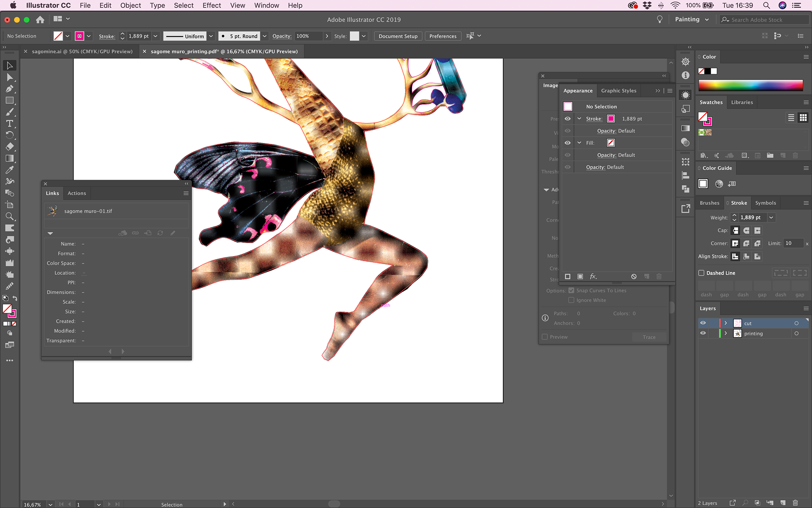
Task: Click Add New Effect fx icon
Action: click(x=593, y=276)
